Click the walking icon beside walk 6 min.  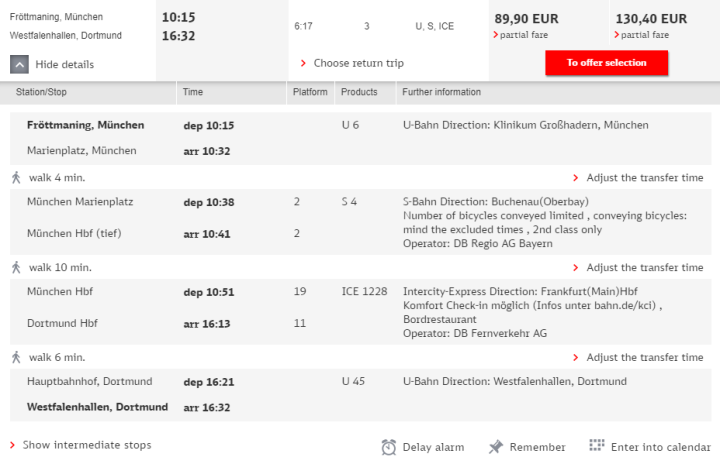coord(16,357)
